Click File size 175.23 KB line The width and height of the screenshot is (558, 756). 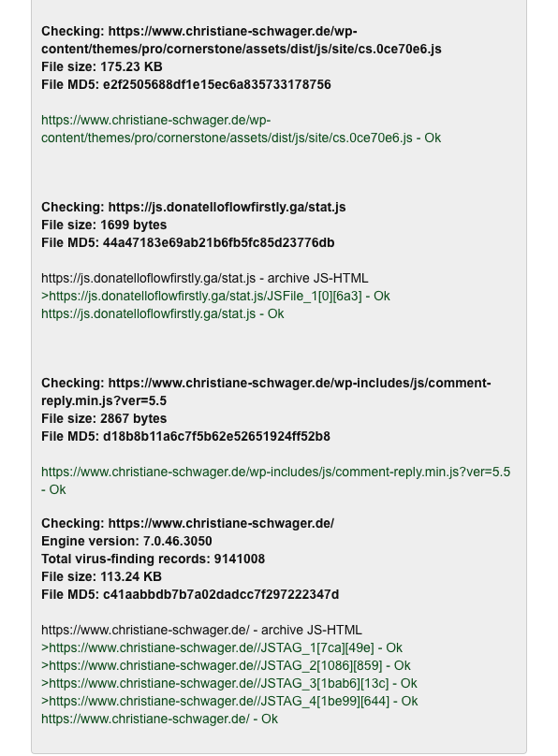[x=102, y=66]
